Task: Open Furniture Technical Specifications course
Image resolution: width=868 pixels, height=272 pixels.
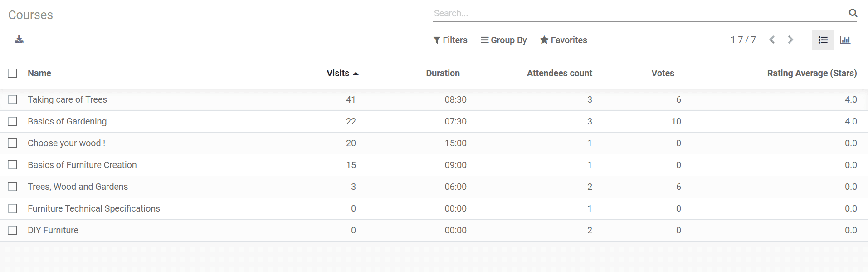Action: tap(94, 208)
